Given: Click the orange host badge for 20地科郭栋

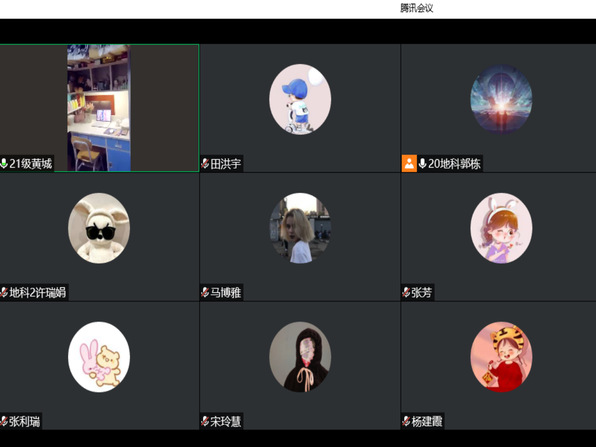Looking at the screenshot, I should 409,163.
